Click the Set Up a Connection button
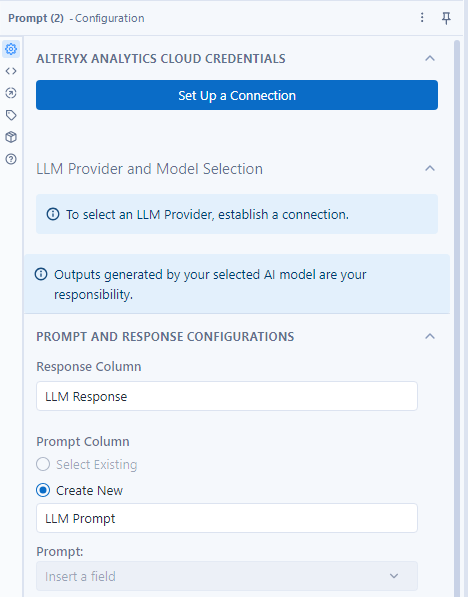Screen dimensions: 468x597 [237, 95]
